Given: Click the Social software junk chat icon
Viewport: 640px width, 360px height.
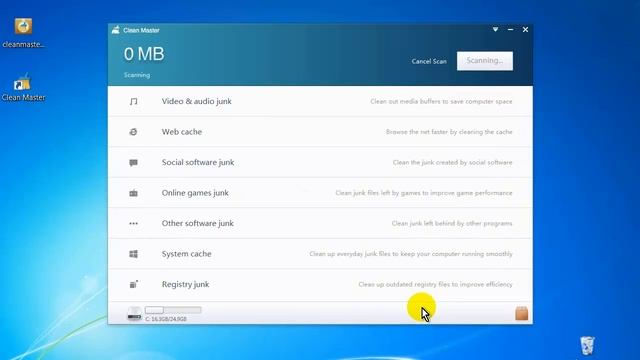Looking at the screenshot, I should pyautogui.click(x=133, y=162).
